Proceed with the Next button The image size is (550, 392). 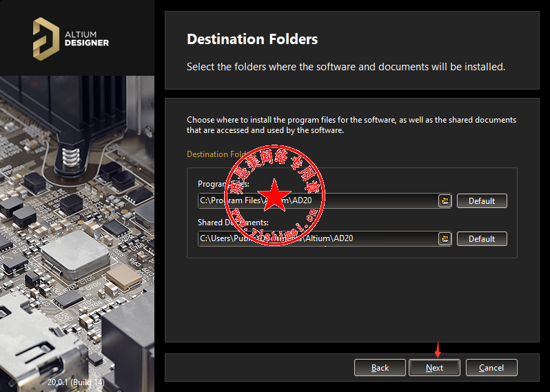coord(434,367)
